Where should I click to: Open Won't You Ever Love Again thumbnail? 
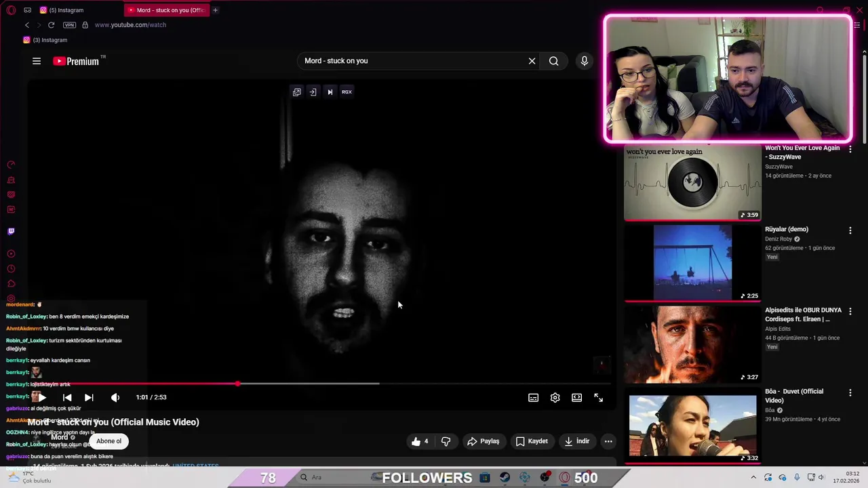pos(692,183)
